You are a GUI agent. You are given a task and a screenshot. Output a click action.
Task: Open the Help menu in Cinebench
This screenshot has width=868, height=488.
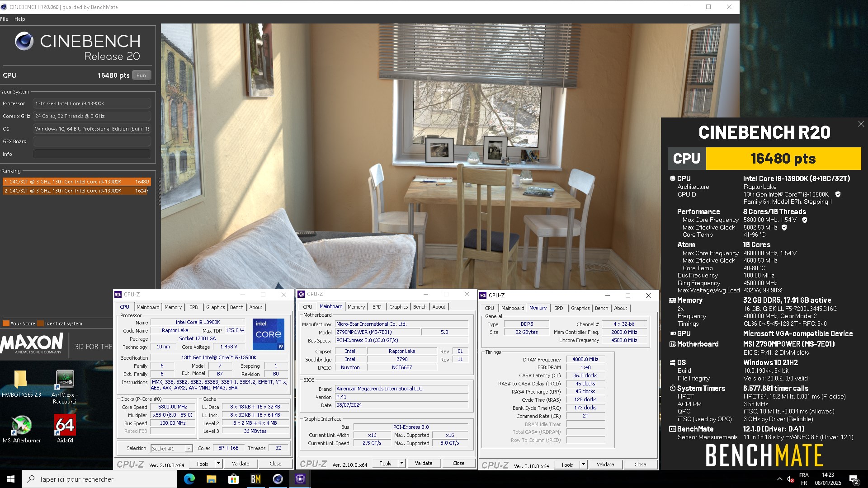[19, 19]
